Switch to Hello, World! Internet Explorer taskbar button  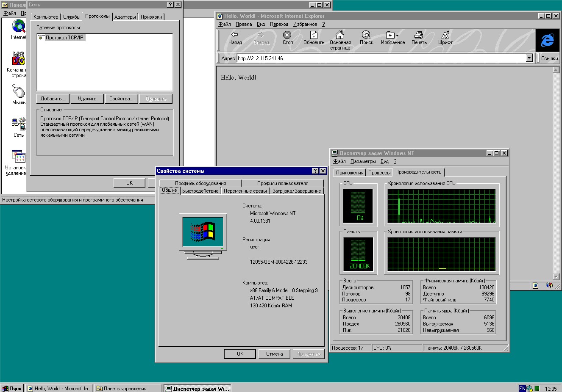pyautogui.click(x=59, y=388)
